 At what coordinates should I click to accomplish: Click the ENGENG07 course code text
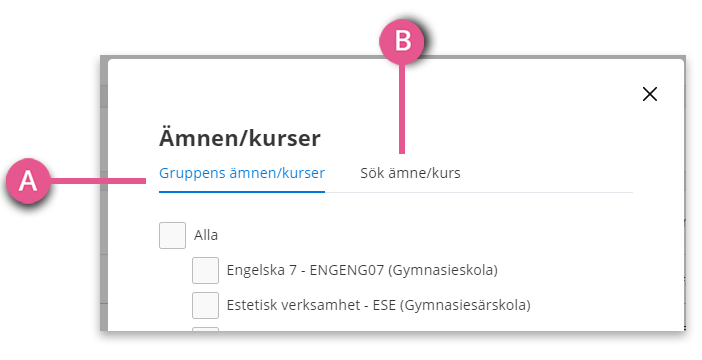347,270
